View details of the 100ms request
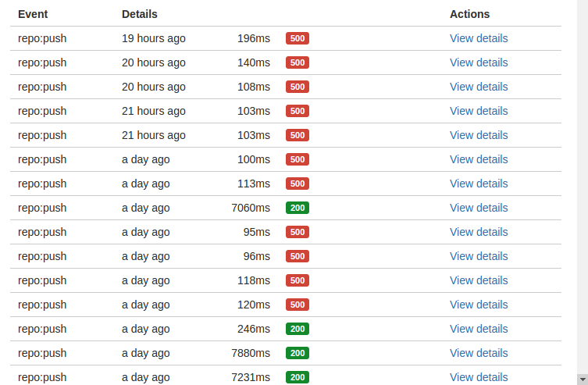The image size is (588, 385). (x=479, y=159)
